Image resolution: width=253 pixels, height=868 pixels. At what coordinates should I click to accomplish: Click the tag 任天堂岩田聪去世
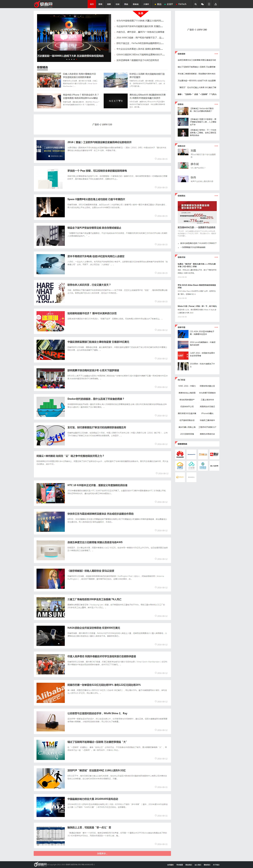click(x=187, y=420)
